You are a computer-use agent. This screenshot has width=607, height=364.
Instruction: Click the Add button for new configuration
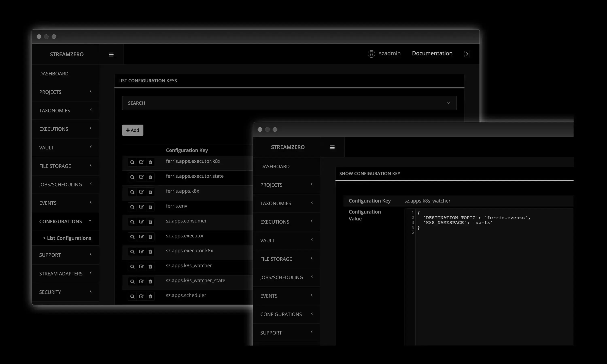coord(133,130)
